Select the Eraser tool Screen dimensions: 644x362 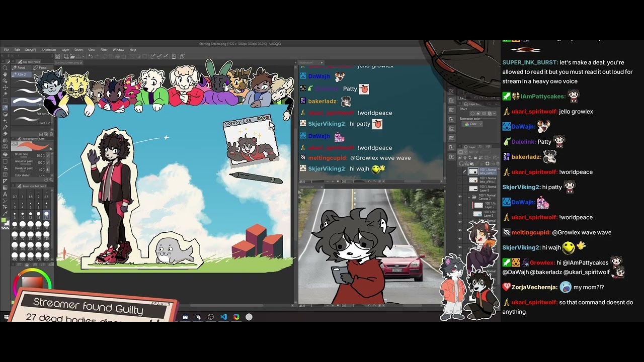pos(5,134)
